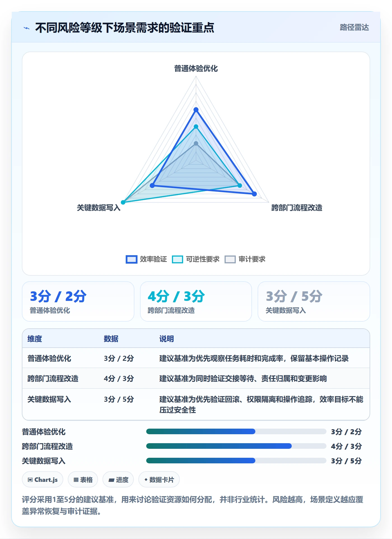392x539 pixels.
Task: Click the 跨部门流程改造 progress bar
Action: coord(236,446)
